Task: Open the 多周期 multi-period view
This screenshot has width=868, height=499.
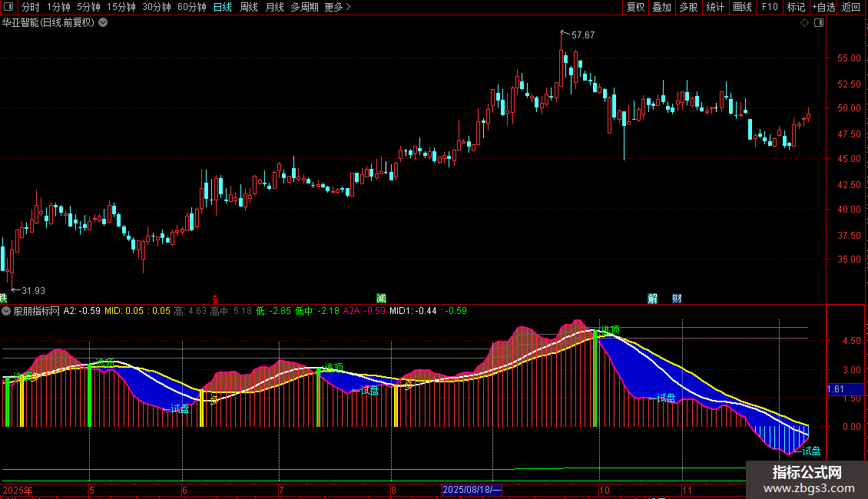Action: click(x=304, y=7)
